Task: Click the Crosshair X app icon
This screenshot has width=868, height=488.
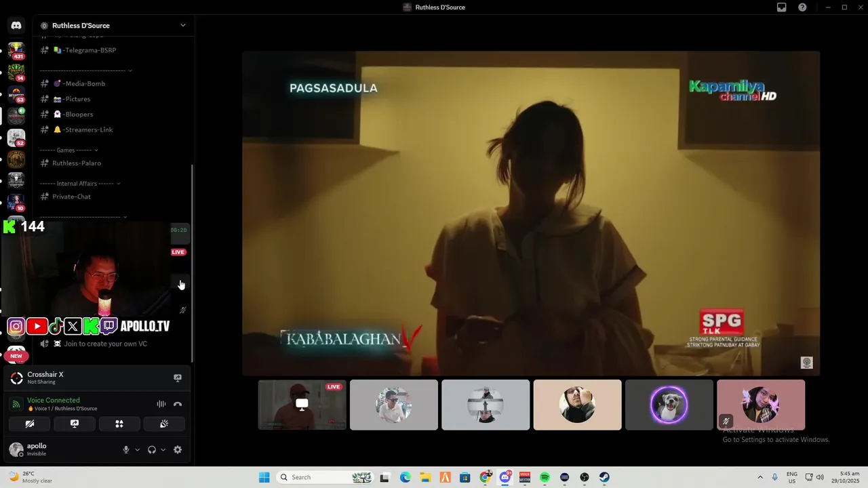Action: (x=17, y=378)
